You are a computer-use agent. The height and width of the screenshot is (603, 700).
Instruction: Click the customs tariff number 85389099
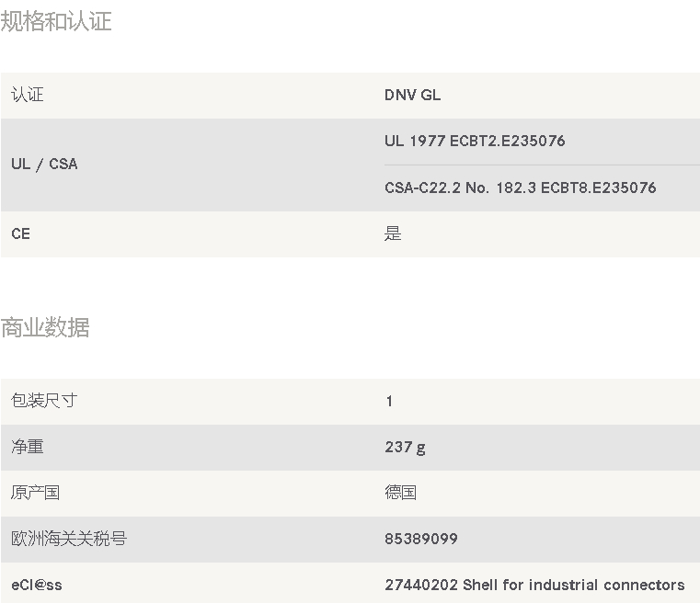pyautogui.click(x=421, y=539)
